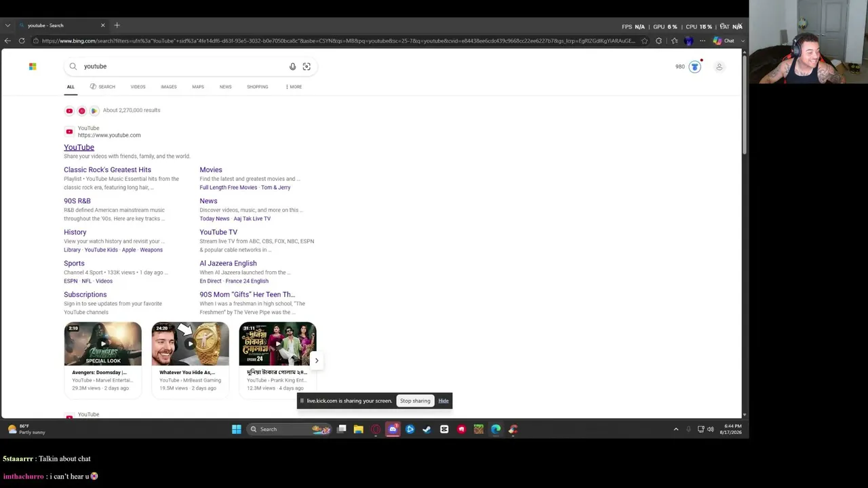Image resolution: width=868 pixels, height=488 pixels.
Task: Switch to the NEWS tab
Action: point(225,87)
